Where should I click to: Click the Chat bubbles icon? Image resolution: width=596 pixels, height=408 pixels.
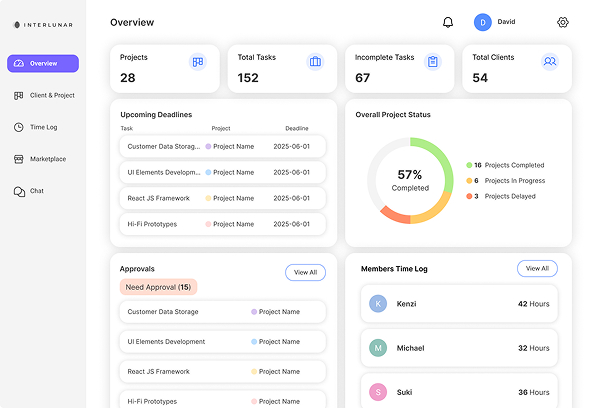click(19, 191)
